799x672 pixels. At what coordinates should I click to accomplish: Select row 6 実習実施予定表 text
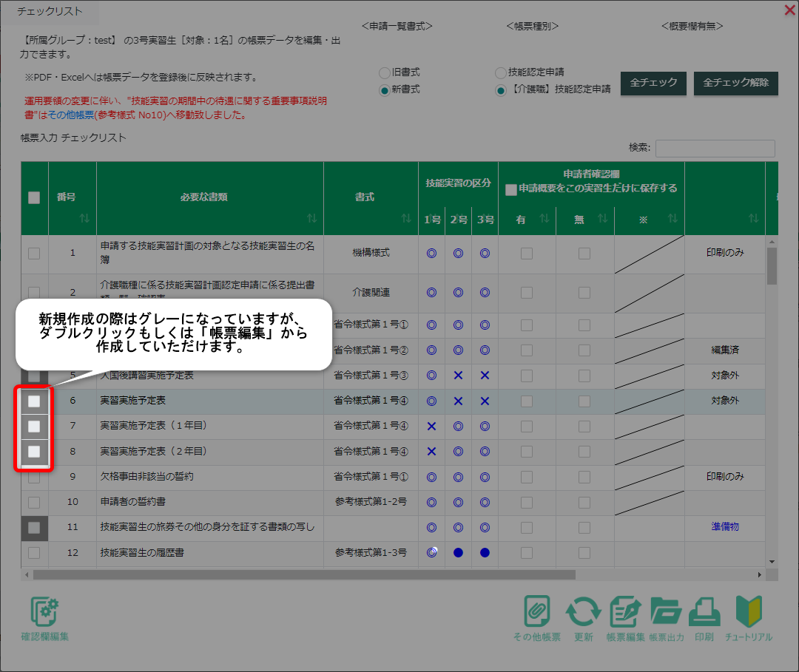click(x=132, y=401)
